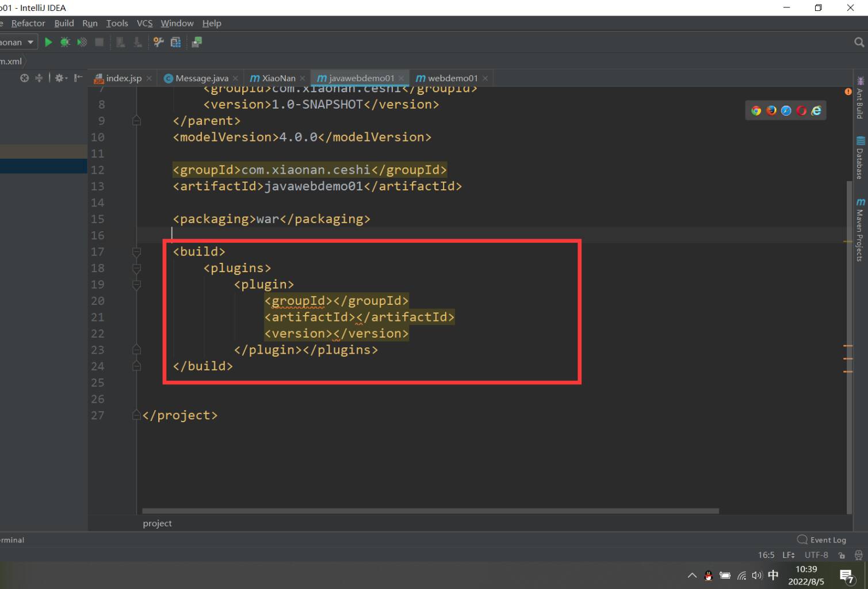Open preview in Internet Explorer
The height and width of the screenshot is (589, 868).
816,111
